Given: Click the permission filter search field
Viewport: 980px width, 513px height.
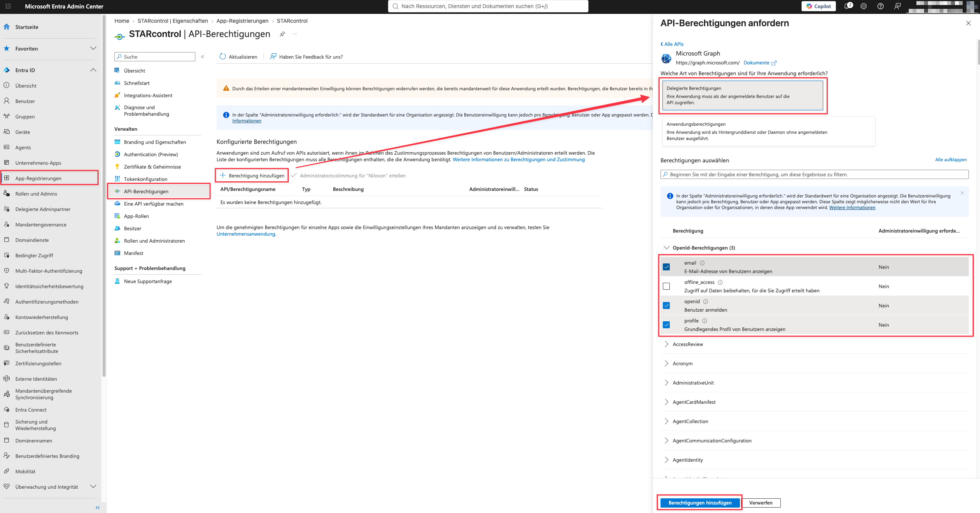Looking at the screenshot, I should [x=814, y=174].
